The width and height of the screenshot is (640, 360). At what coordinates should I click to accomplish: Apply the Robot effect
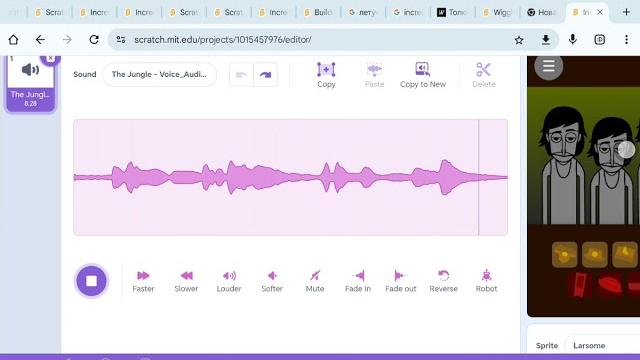(x=486, y=281)
